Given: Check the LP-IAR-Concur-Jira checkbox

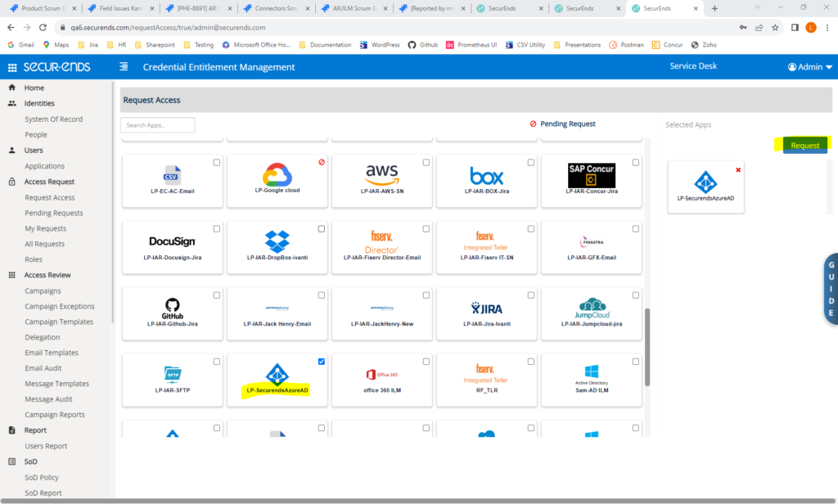Looking at the screenshot, I should pyautogui.click(x=635, y=163).
